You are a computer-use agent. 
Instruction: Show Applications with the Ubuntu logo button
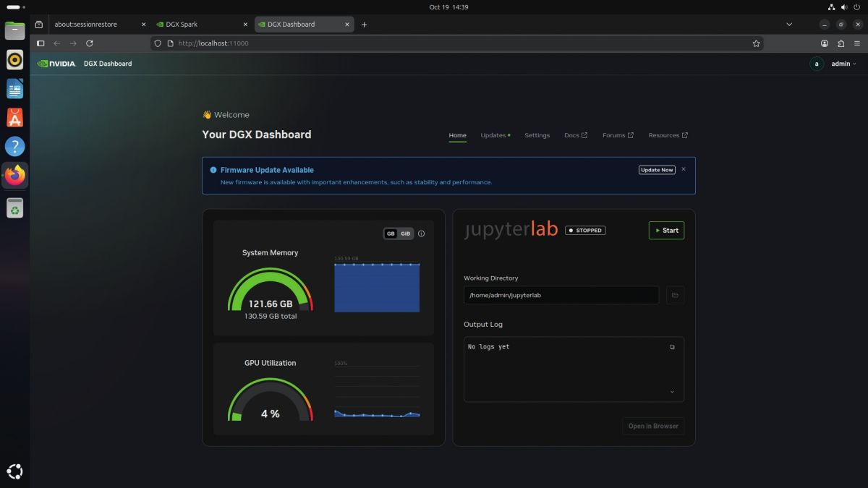pyautogui.click(x=15, y=471)
